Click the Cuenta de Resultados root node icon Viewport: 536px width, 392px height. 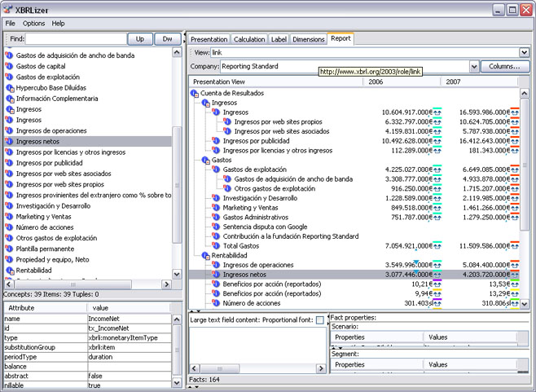[195, 93]
